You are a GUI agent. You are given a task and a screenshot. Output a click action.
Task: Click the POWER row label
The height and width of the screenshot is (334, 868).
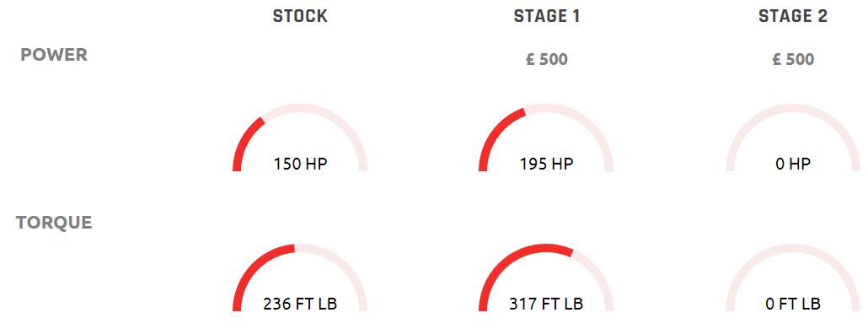point(54,55)
